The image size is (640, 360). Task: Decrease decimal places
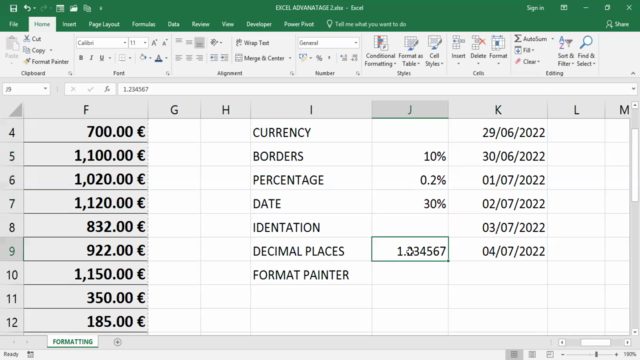354,58
